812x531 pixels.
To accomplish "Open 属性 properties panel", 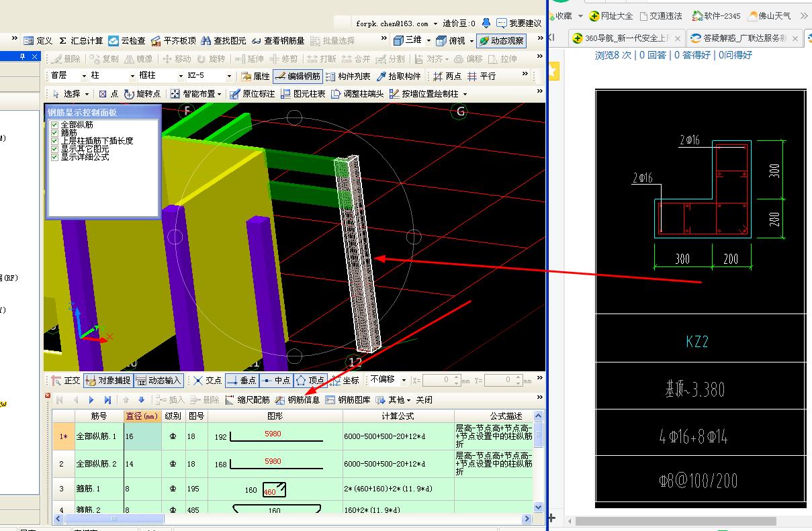I will [x=255, y=77].
